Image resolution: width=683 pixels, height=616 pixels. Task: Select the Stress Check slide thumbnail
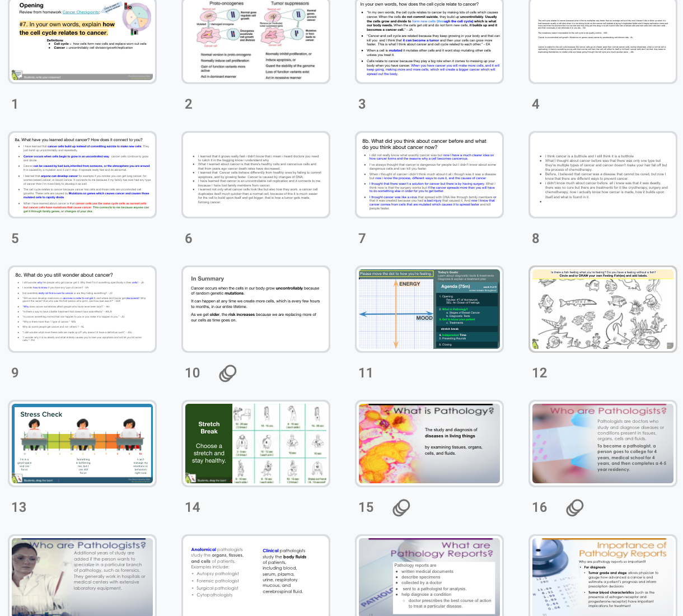coord(82,444)
